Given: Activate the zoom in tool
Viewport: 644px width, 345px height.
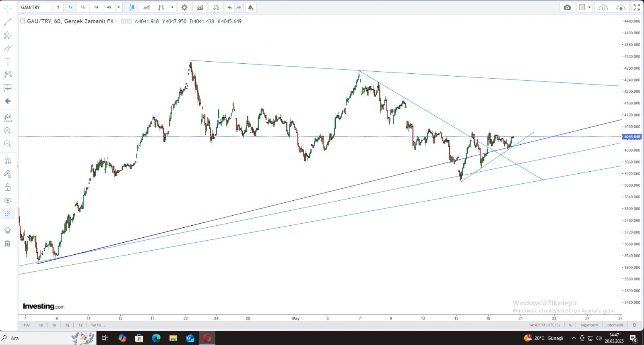Looking at the screenshot, I should click(x=8, y=131).
